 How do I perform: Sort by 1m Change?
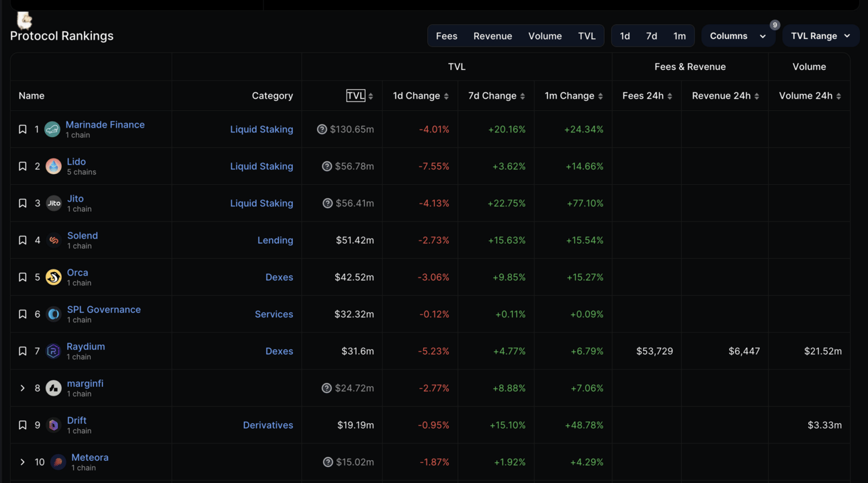(x=600, y=96)
